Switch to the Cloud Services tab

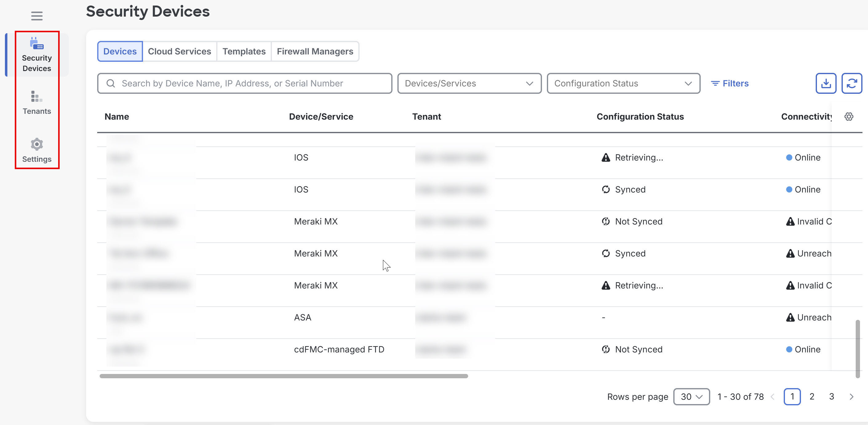179,51
